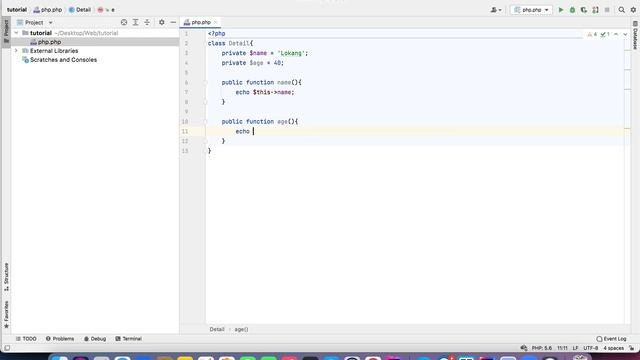Click the profiler run icon
This screenshot has height=360, width=640.
[x=596, y=10]
